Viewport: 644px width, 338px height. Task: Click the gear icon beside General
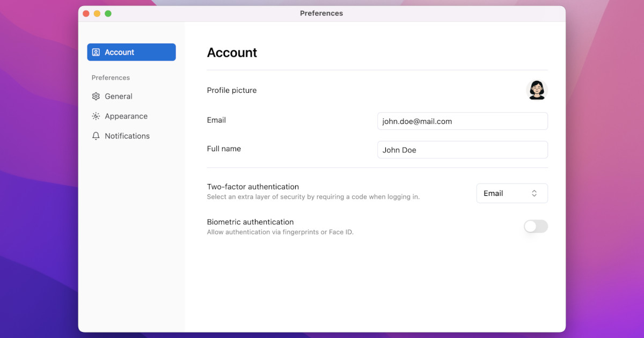click(96, 96)
